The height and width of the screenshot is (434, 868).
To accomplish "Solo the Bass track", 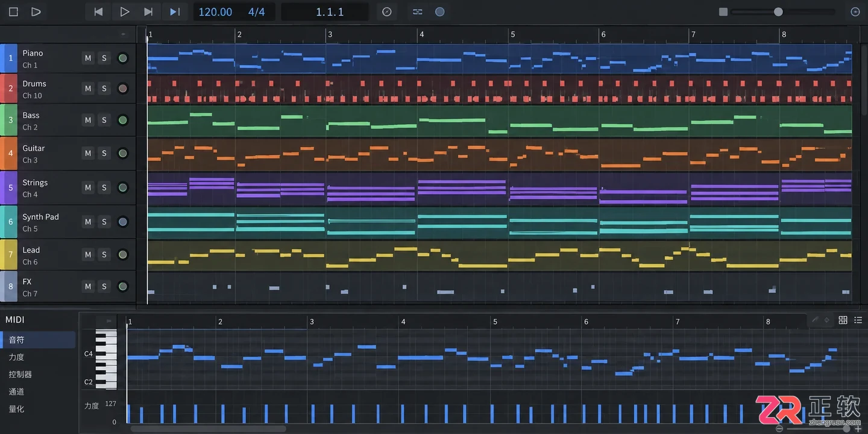I will pyautogui.click(x=104, y=120).
